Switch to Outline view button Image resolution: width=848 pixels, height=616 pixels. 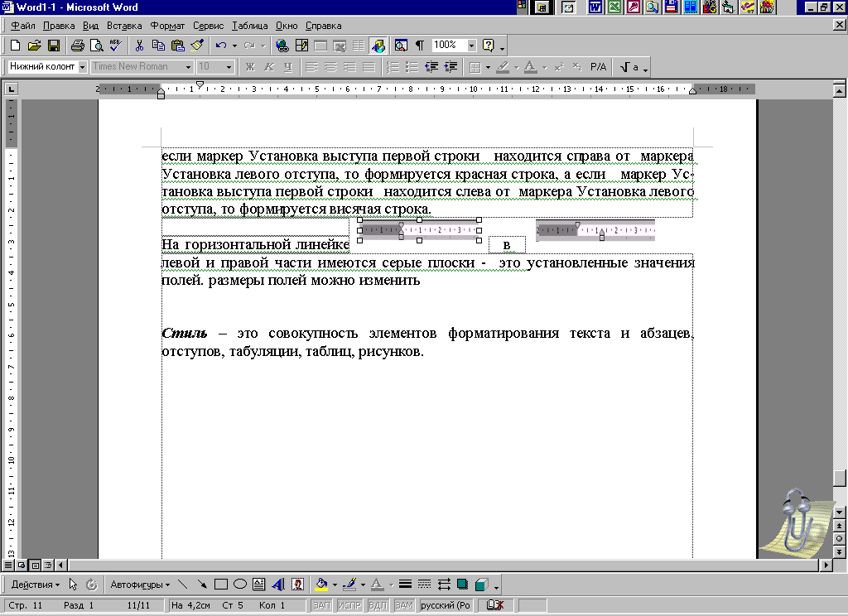point(48,565)
